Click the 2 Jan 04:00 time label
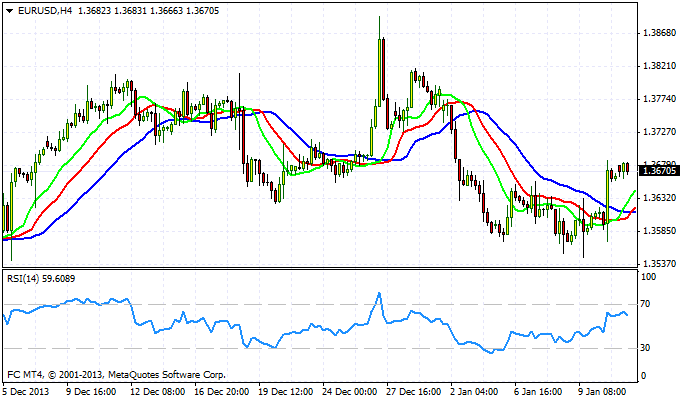Screen dimensions: 680x400 coord(474,391)
